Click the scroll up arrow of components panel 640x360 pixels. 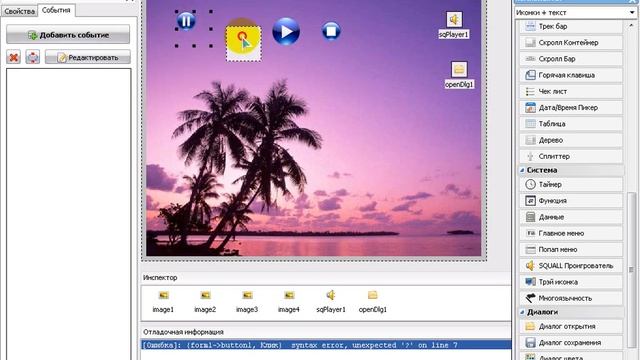(x=631, y=25)
